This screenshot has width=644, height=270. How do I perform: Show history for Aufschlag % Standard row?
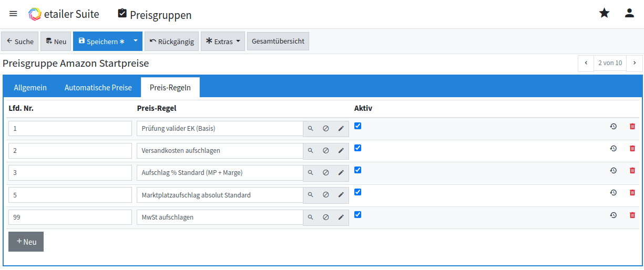[x=613, y=170]
